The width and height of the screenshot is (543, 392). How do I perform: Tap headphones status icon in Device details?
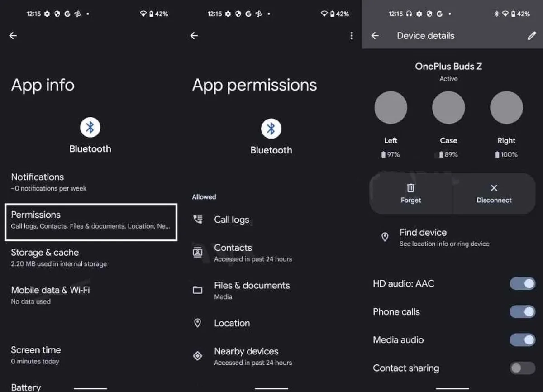pos(409,14)
